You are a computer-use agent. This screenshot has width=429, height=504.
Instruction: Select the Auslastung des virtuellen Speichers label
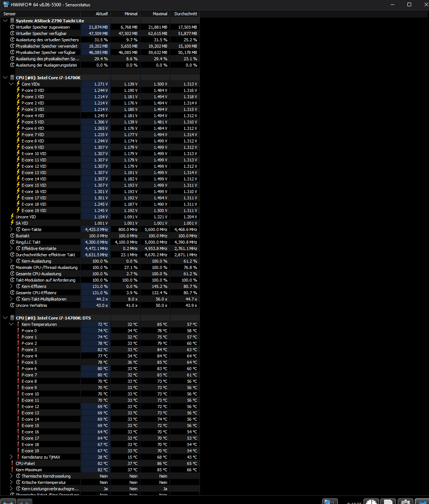click(x=47, y=40)
